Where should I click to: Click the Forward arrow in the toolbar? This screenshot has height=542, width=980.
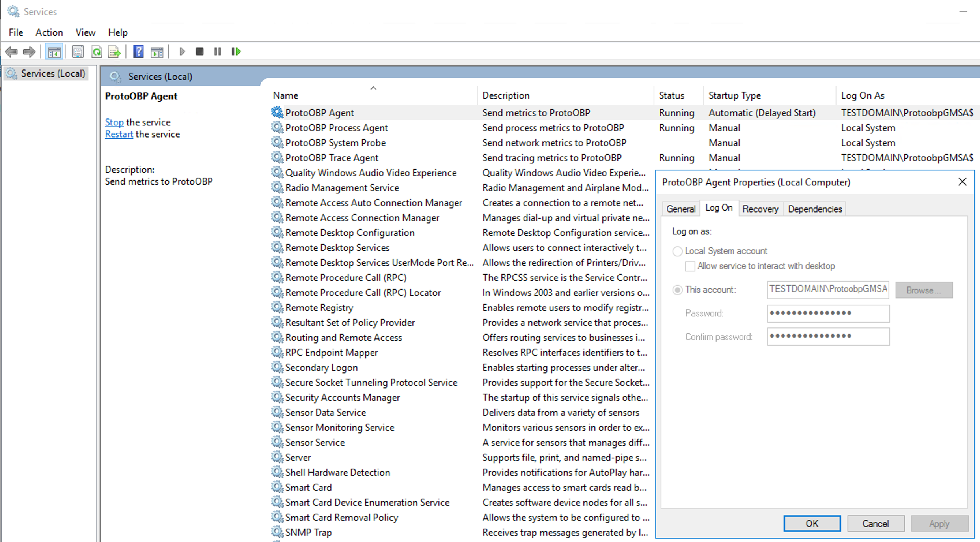pyautogui.click(x=30, y=52)
